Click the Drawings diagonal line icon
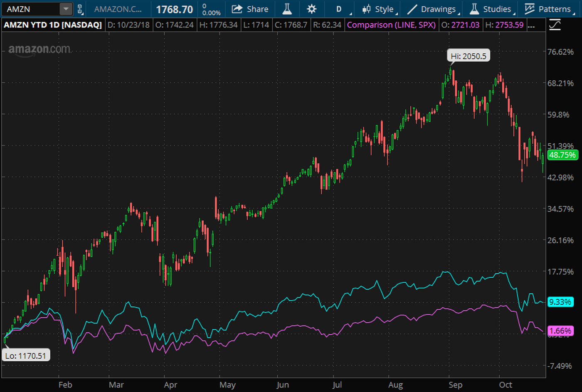 pyautogui.click(x=412, y=9)
